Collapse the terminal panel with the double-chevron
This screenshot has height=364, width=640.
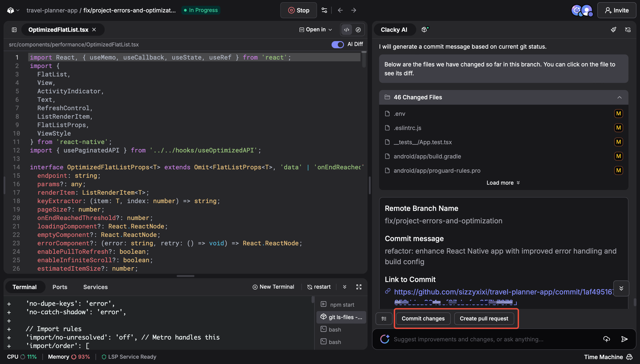tap(344, 287)
